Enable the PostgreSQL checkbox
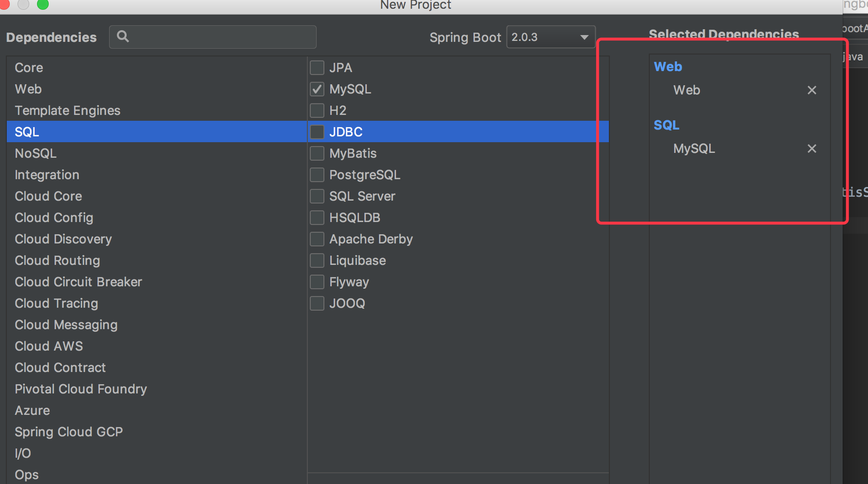The height and width of the screenshot is (484, 868). [317, 175]
